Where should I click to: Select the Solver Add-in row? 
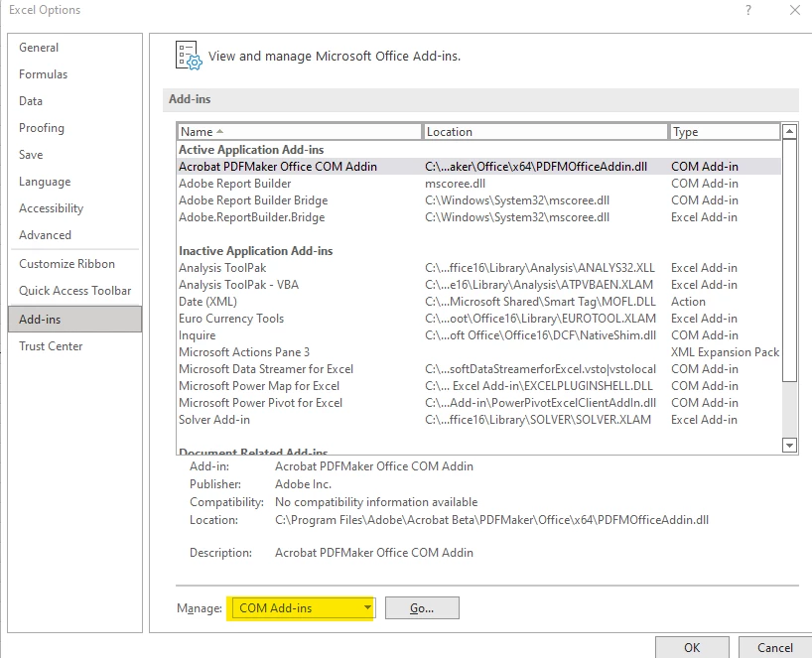pos(479,420)
